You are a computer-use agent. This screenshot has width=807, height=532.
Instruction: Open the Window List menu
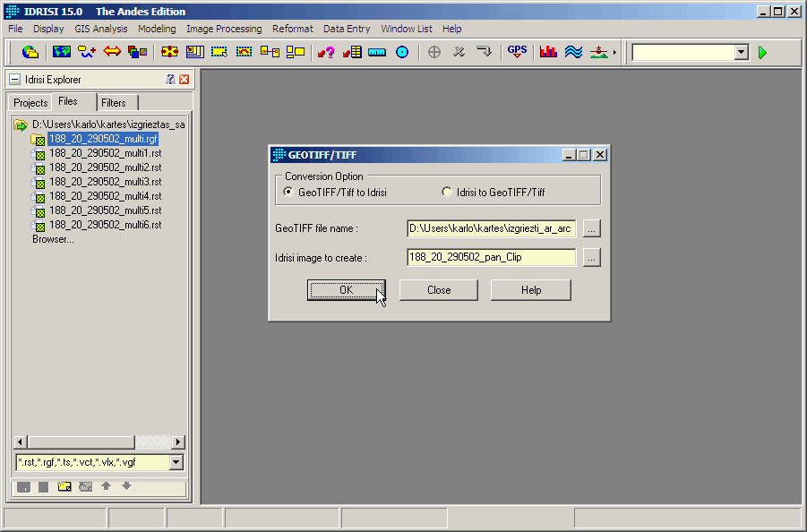[x=406, y=29]
